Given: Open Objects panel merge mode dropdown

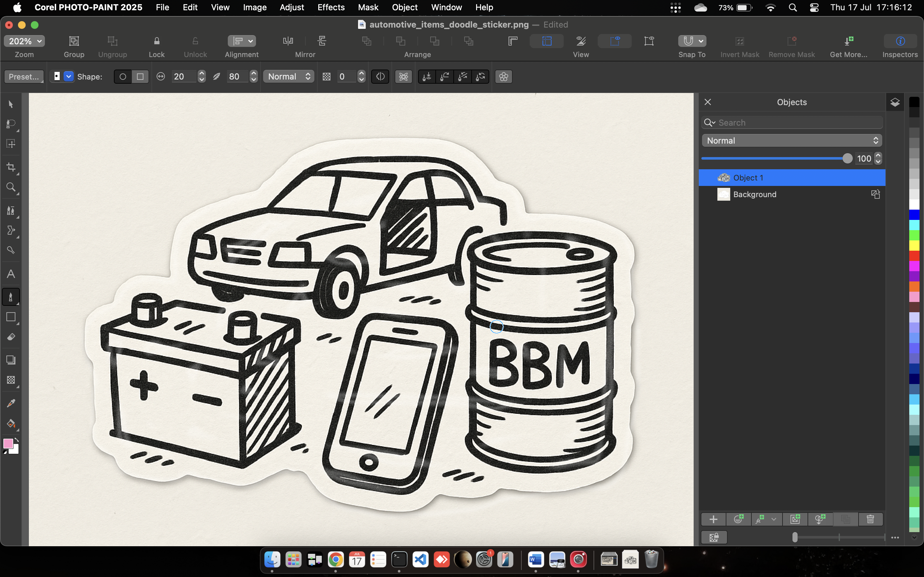Looking at the screenshot, I should pos(791,140).
